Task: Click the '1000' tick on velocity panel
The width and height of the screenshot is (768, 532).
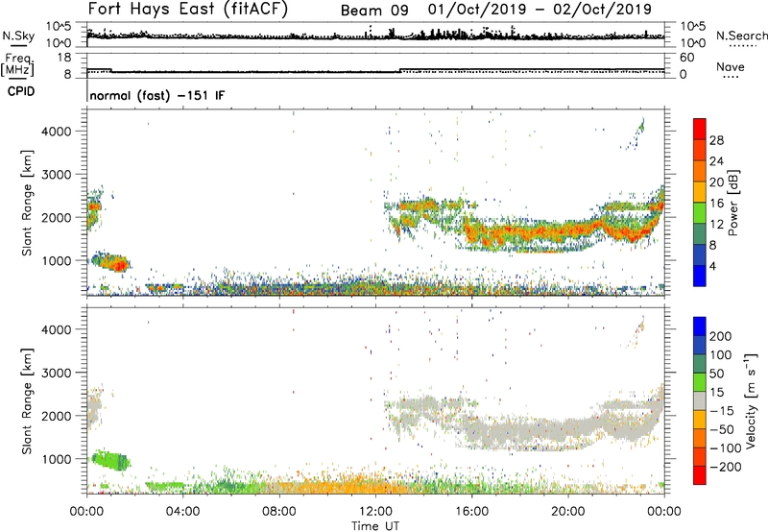Action: tap(56, 459)
